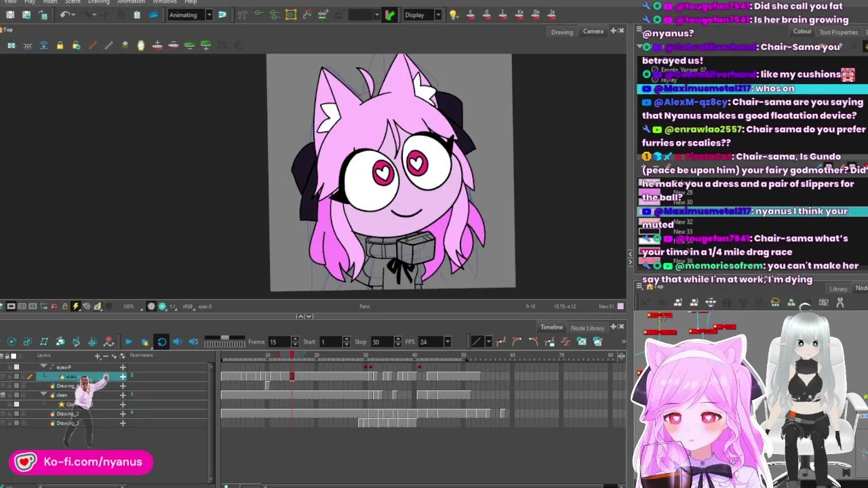Click the yellow framing rectangle tool
Image resolution: width=868 pixels, height=488 pixels.
click(x=290, y=15)
